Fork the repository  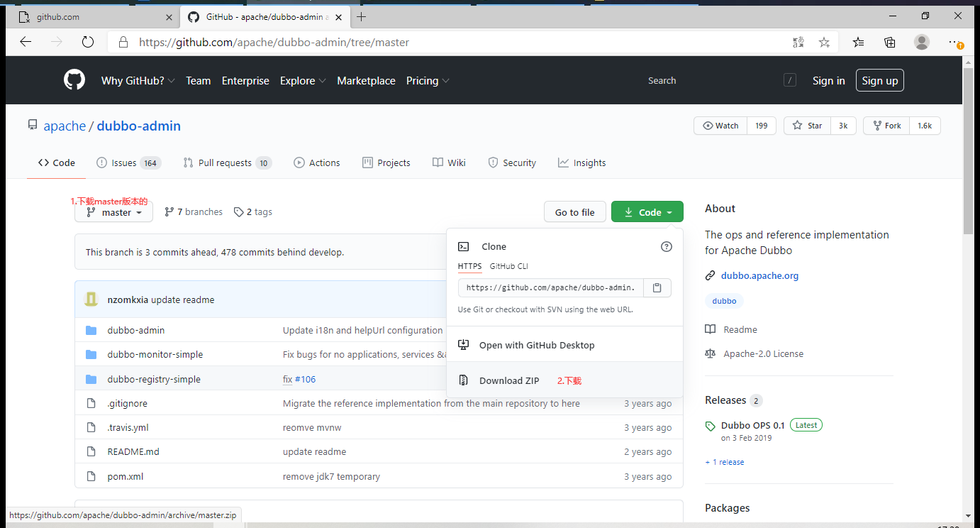886,126
